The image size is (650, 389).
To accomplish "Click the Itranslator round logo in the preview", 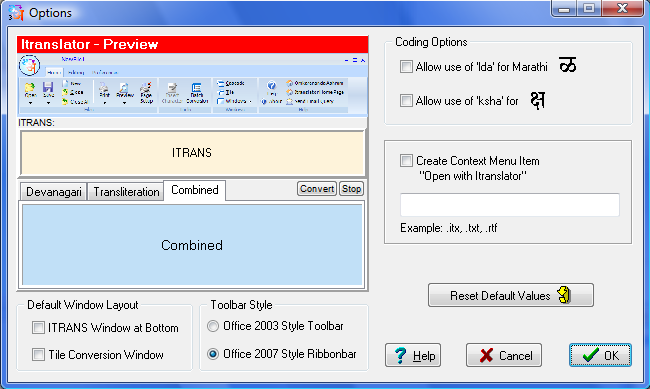I will 29,65.
